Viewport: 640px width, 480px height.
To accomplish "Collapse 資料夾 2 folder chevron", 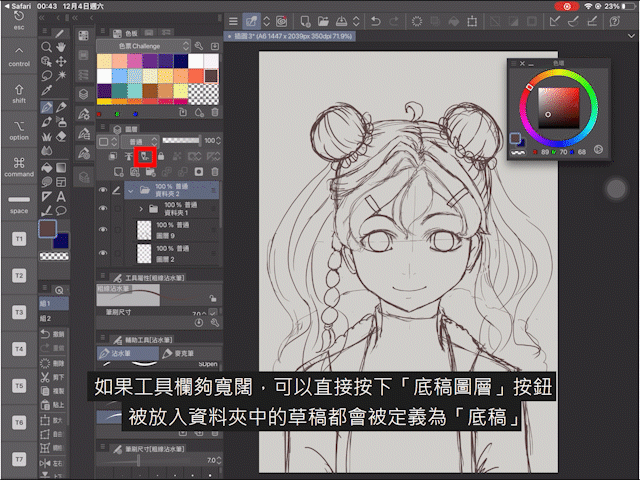I will (x=131, y=190).
